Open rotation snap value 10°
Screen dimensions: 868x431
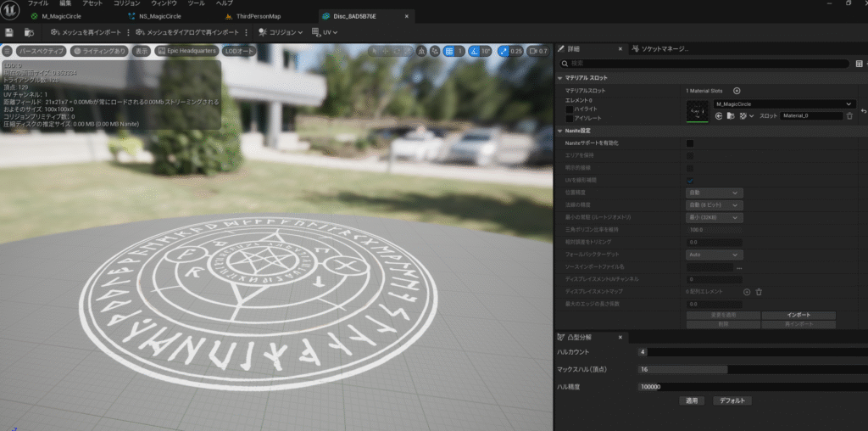pos(486,51)
